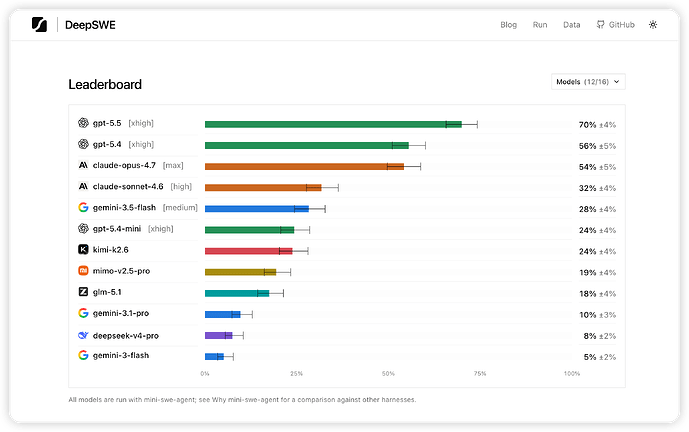Open the GitHub link in header

[615, 25]
